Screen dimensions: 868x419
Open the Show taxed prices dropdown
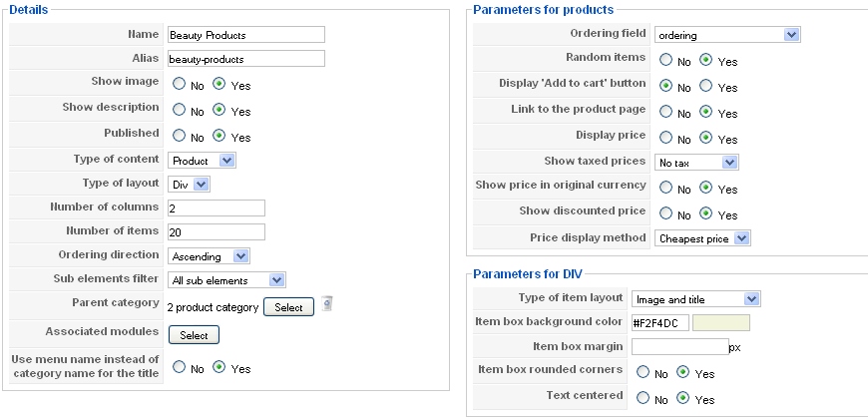pyautogui.click(x=696, y=163)
